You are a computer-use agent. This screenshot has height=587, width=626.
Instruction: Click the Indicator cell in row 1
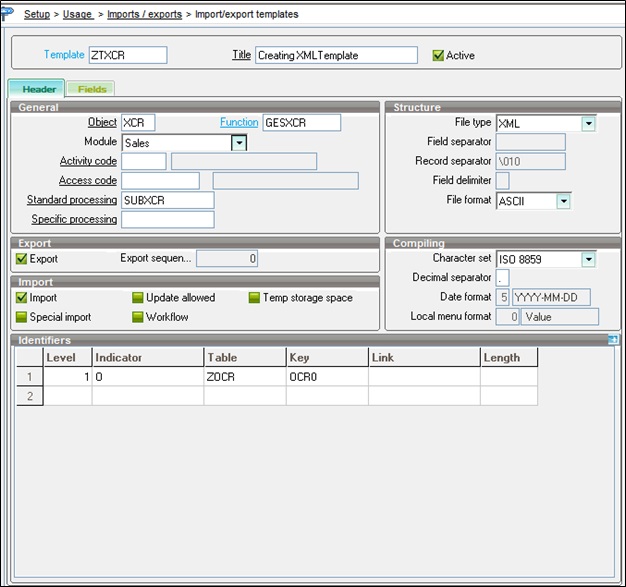(x=148, y=377)
